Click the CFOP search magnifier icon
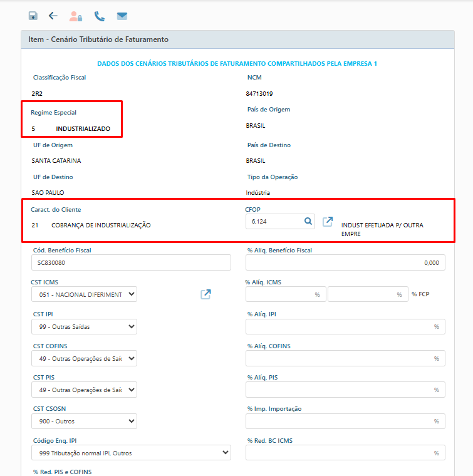 pyautogui.click(x=308, y=221)
